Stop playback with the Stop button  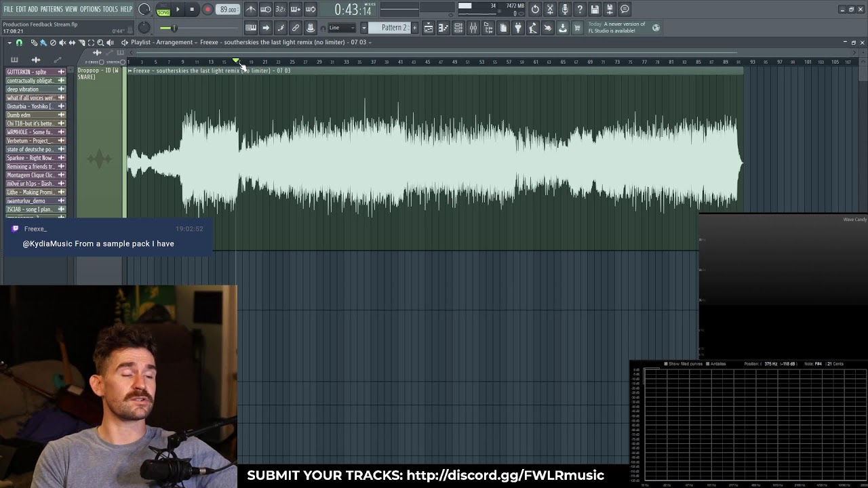[193, 9]
